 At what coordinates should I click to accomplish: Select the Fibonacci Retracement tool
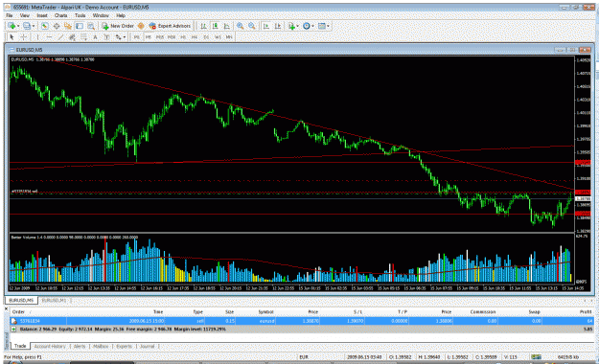point(83,37)
